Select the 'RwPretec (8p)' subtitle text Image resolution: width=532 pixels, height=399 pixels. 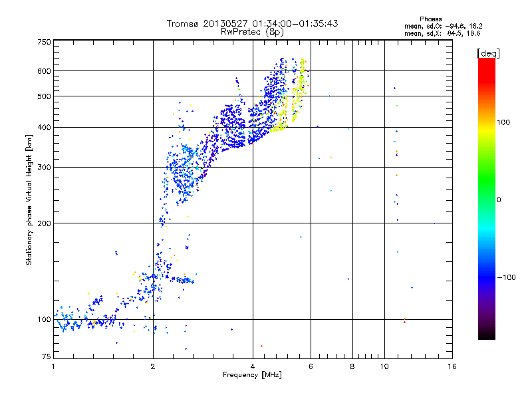pyautogui.click(x=252, y=32)
